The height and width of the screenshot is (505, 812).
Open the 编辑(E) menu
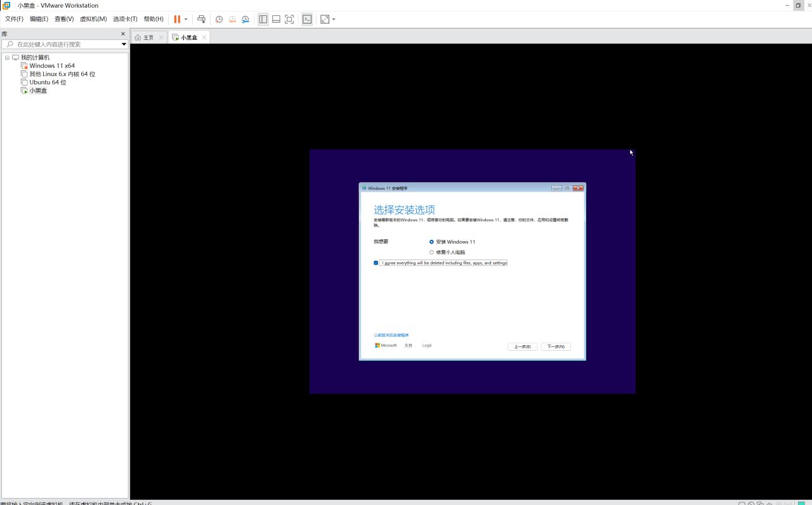[39, 19]
